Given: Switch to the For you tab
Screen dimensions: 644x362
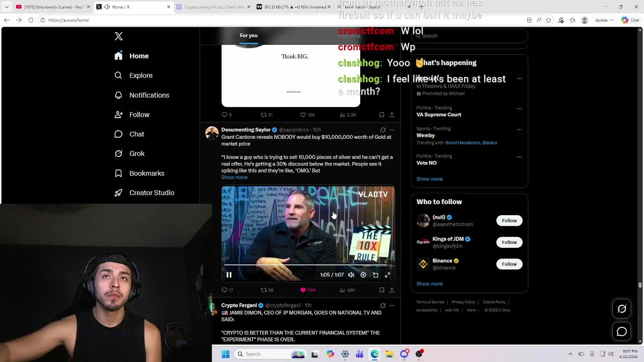Looking at the screenshot, I should (x=249, y=36).
